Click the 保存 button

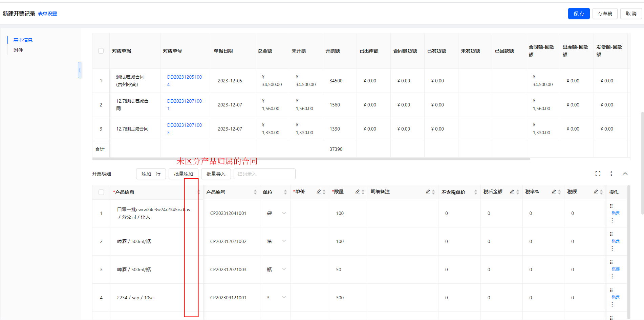click(x=579, y=14)
